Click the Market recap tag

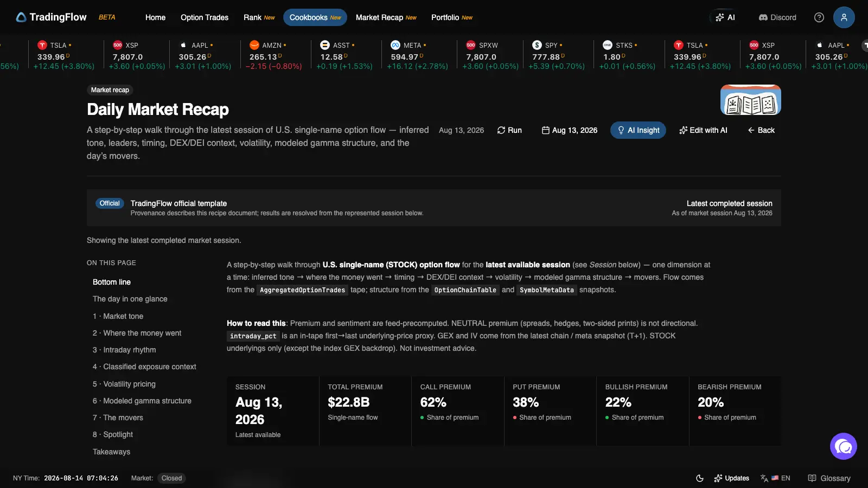110,90
